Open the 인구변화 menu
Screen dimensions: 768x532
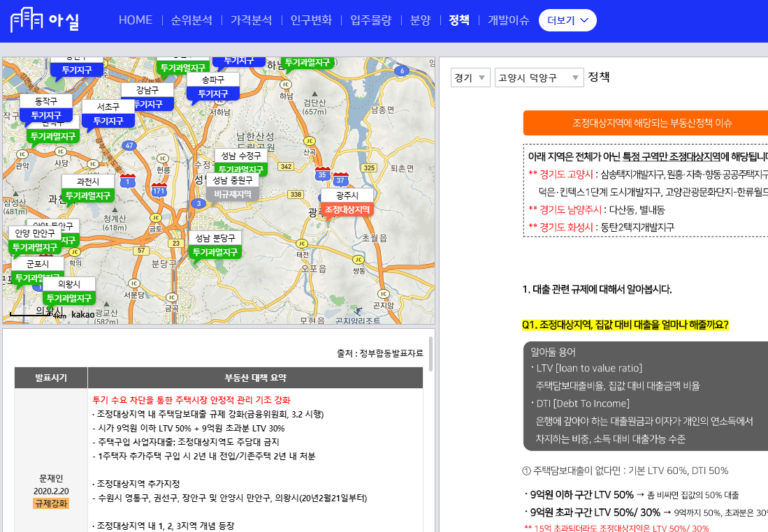(311, 20)
